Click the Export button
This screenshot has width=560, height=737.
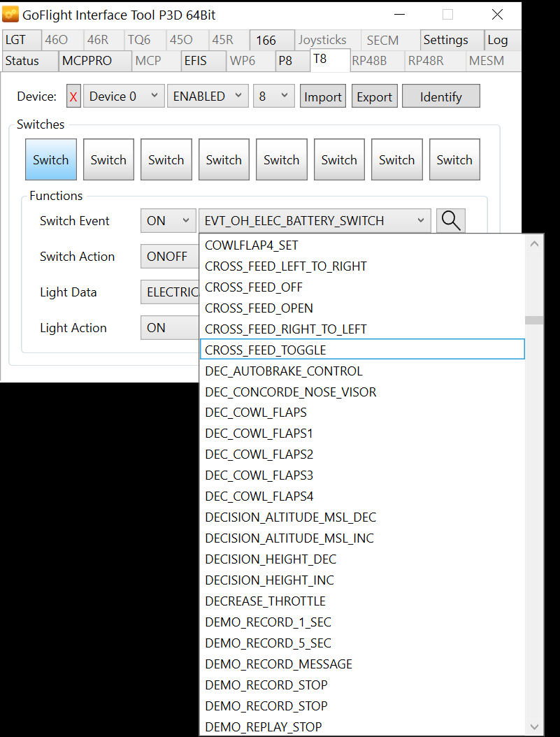click(374, 97)
